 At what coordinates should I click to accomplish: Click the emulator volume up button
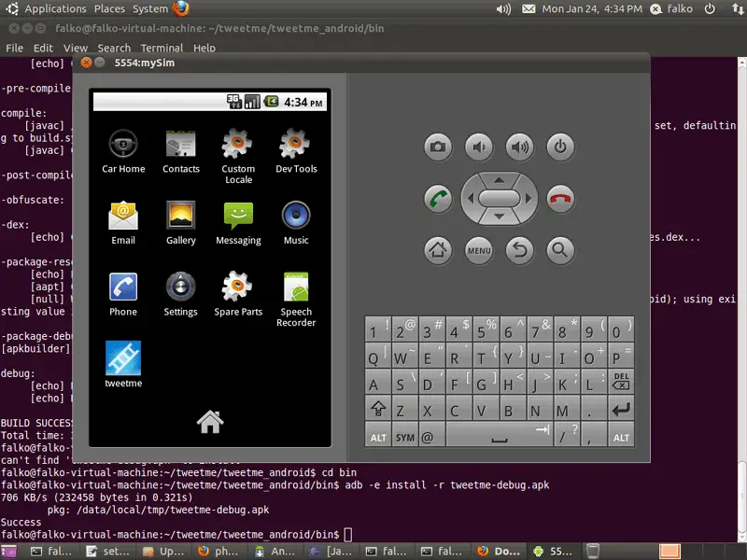pos(520,147)
